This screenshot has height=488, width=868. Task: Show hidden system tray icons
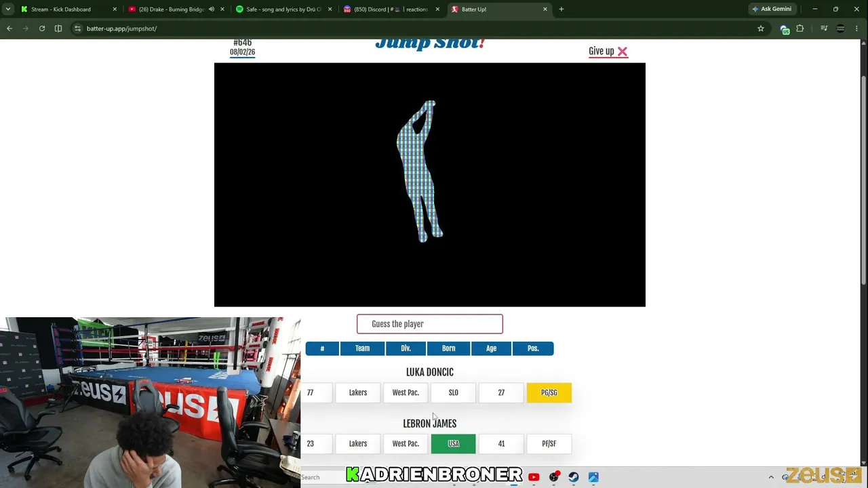(771, 477)
